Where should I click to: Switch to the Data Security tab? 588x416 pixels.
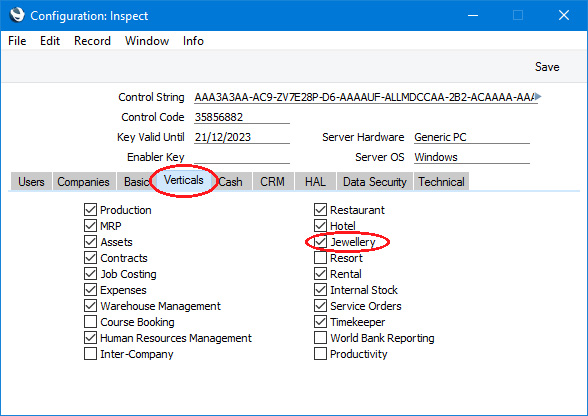375,182
